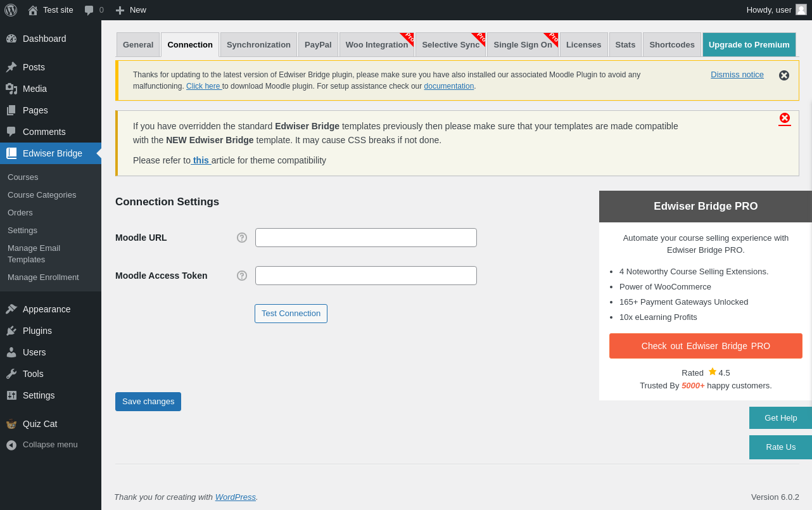The height and width of the screenshot is (510, 812).
Task: Click 'Version 6.0.2' footer text
Action: click(x=775, y=497)
